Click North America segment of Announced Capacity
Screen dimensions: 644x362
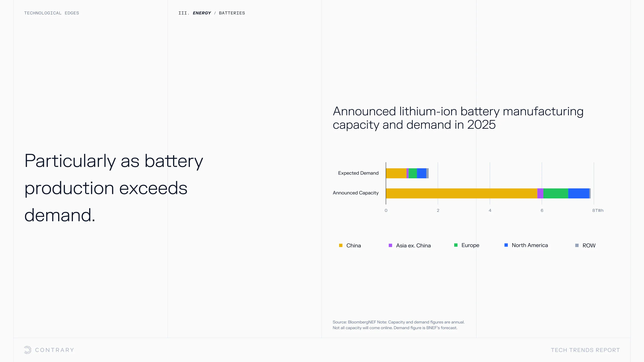[578, 193]
